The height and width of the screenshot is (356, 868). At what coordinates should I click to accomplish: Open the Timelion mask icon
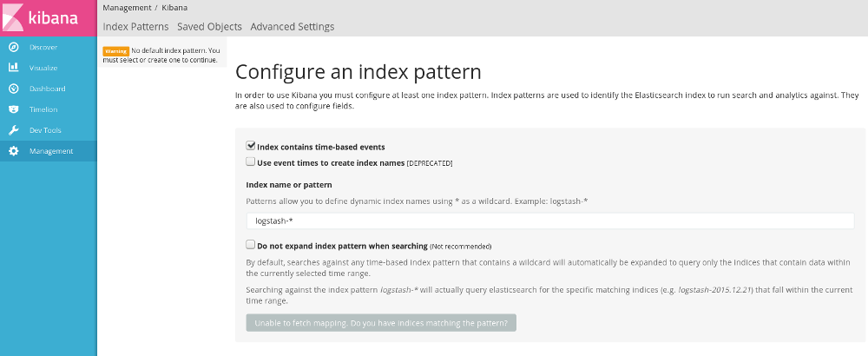[x=14, y=109]
